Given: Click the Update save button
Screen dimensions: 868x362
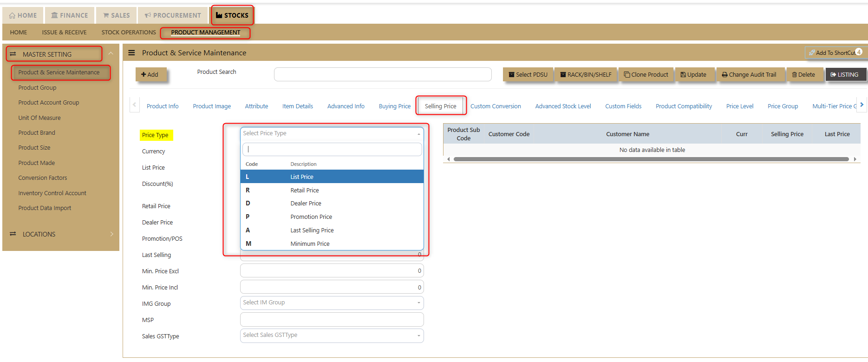Looking at the screenshot, I should point(694,74).
